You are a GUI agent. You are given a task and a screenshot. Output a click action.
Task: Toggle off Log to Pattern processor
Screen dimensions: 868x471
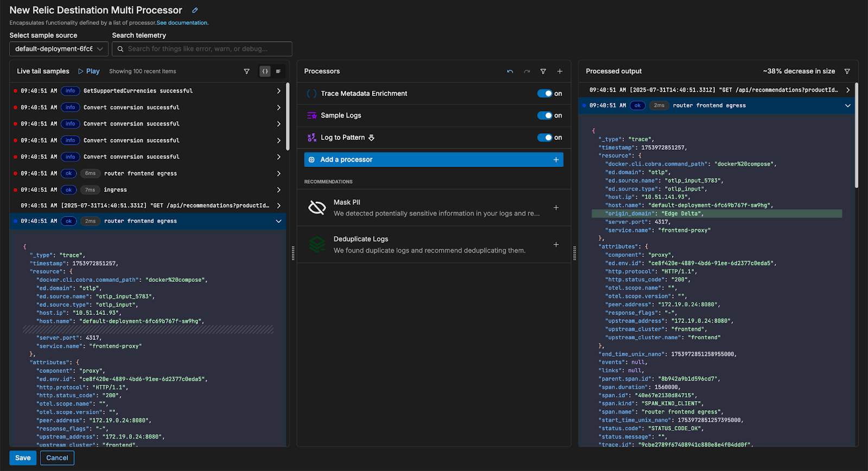point(545,138)
